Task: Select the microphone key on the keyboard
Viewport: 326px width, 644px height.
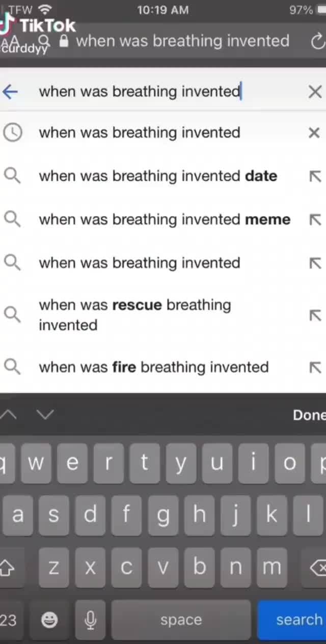Action: pos(90,620)
